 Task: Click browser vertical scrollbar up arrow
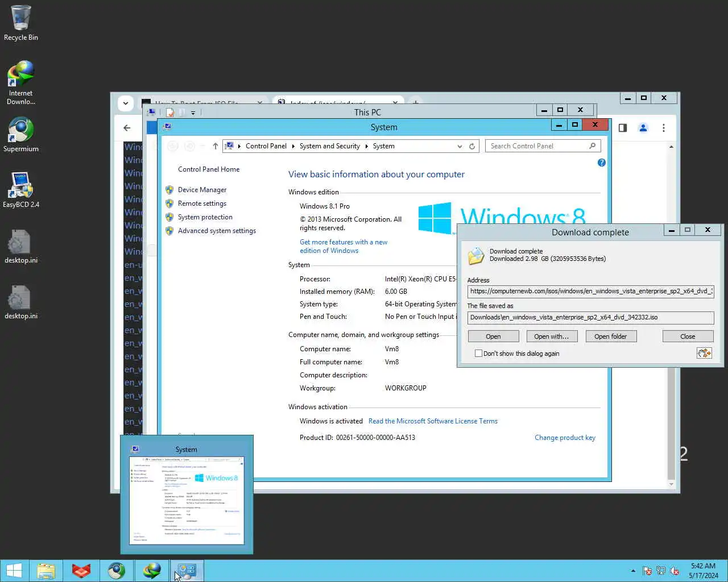(671, 147)
